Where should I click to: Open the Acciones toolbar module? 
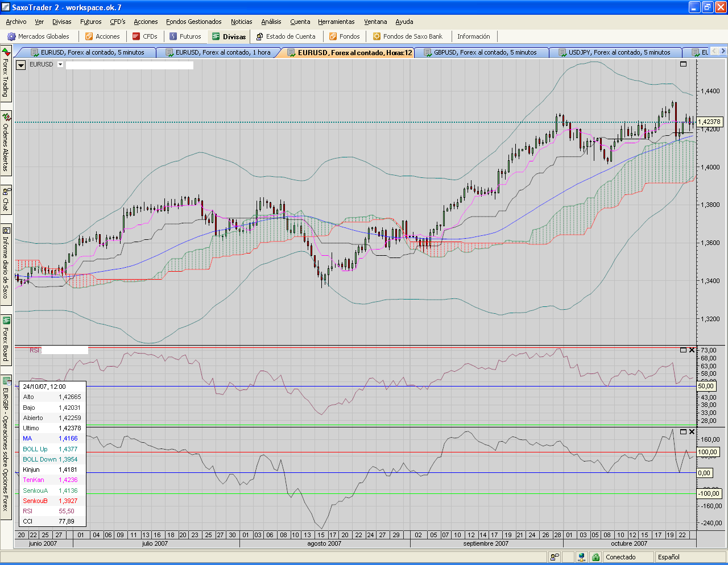point(102,36)
